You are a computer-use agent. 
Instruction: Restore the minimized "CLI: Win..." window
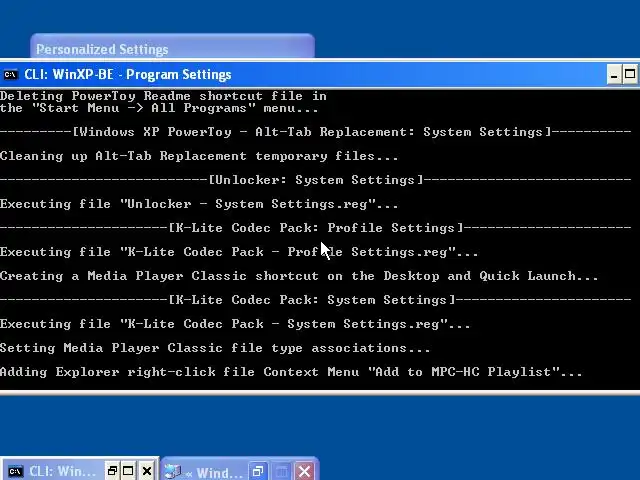(112, 471)
